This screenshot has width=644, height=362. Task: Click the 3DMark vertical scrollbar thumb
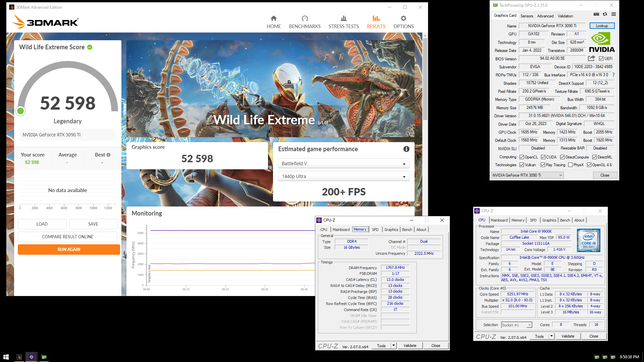(425, 79)
